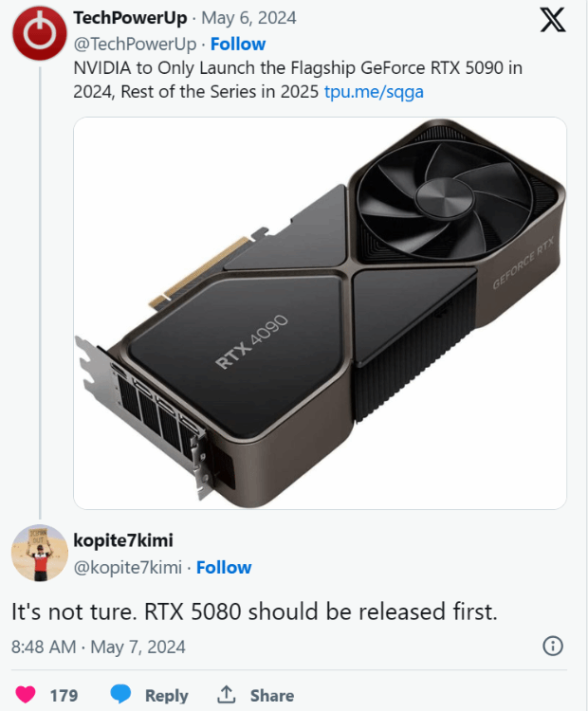
Task: Like the tweet with heart icon
Action: coord(26,695)
